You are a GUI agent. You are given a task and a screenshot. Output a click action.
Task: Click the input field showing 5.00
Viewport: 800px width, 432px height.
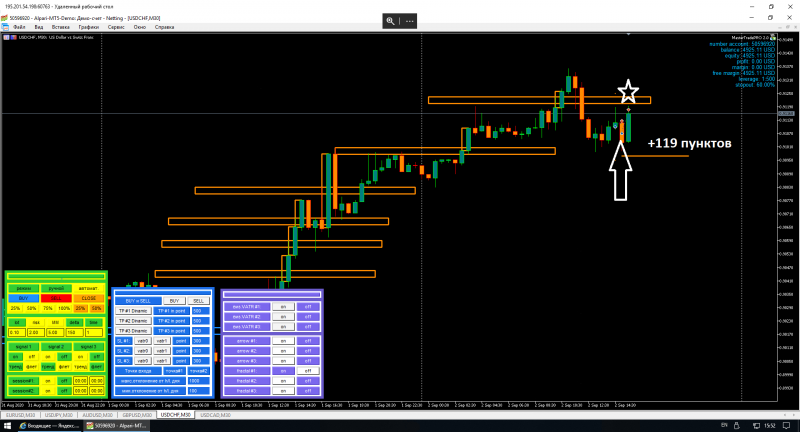55,333
